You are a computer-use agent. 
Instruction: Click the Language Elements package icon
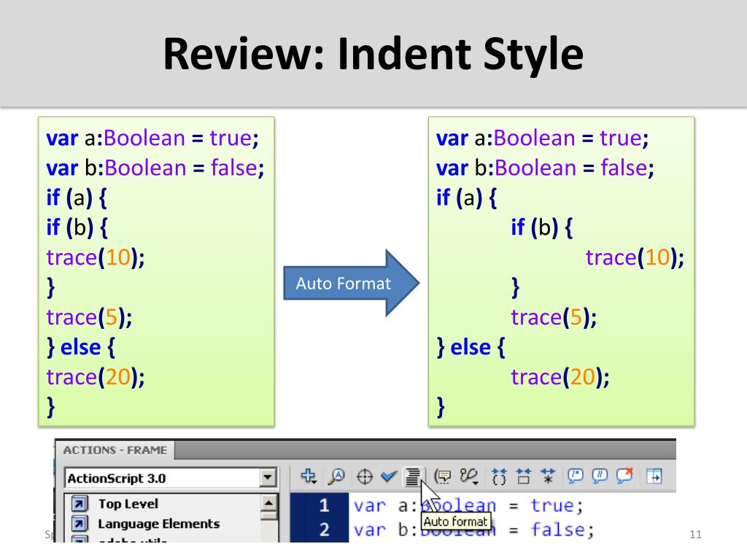pyautogui.click(x=80, y=524)
